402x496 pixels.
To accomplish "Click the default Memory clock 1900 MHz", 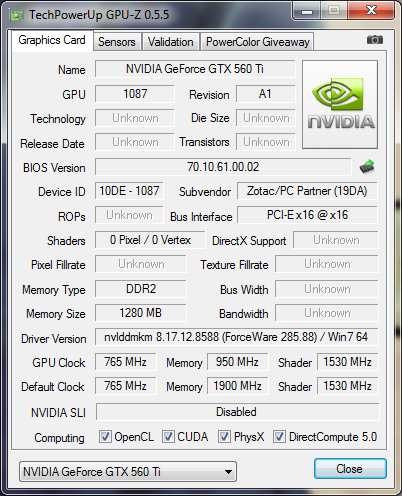I will 237,386.
